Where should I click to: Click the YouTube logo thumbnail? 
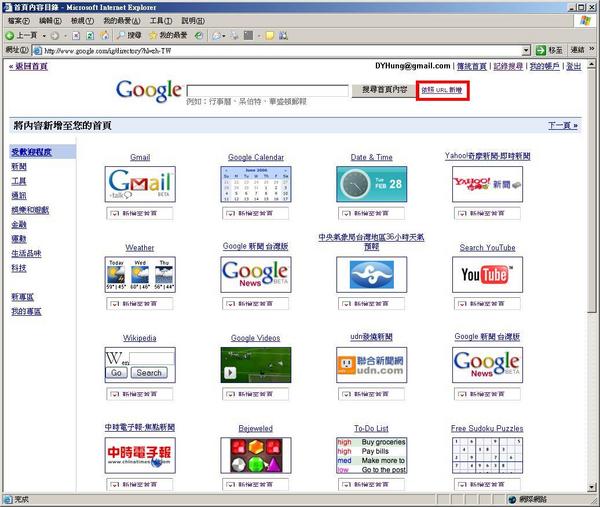(487, 274)
